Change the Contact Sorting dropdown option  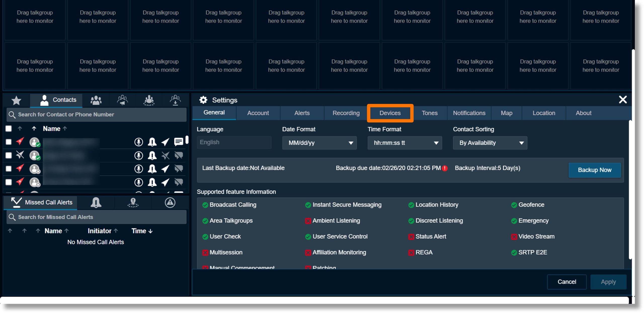tap(489, 142)
